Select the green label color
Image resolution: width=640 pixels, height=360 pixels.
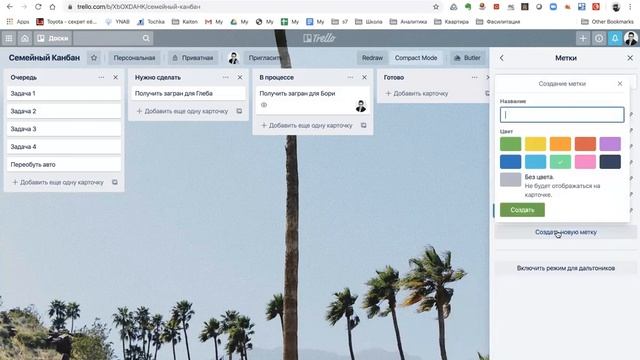click(510, 144)
